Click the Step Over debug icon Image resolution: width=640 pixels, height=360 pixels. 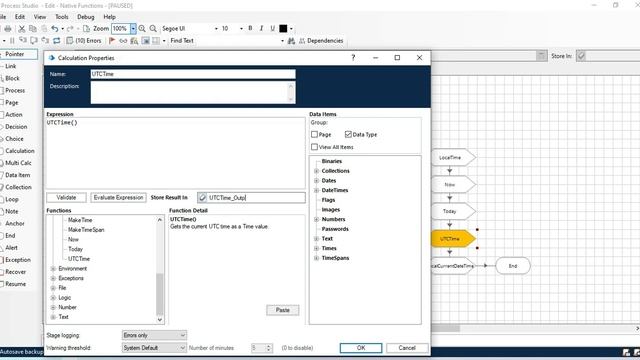tap(34, 40)
